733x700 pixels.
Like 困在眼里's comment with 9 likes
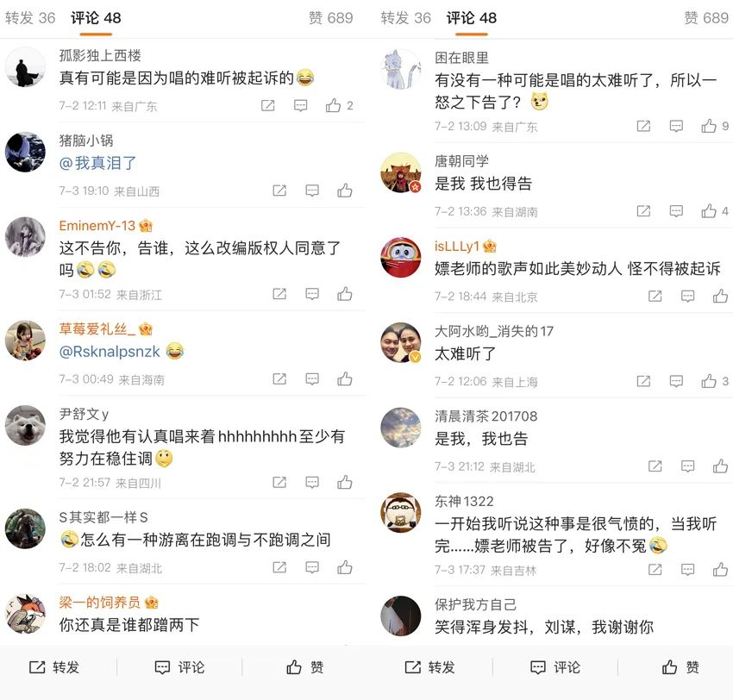tap(709, 126)
